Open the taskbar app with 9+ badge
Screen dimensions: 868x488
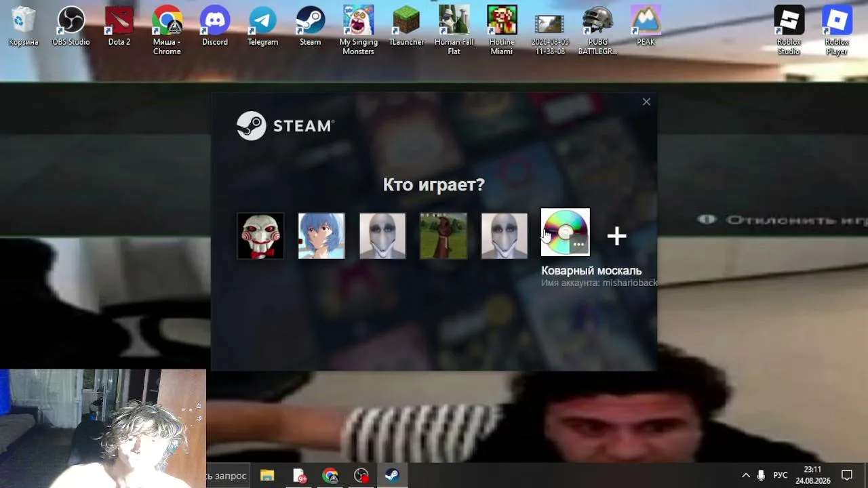point(299,476)
